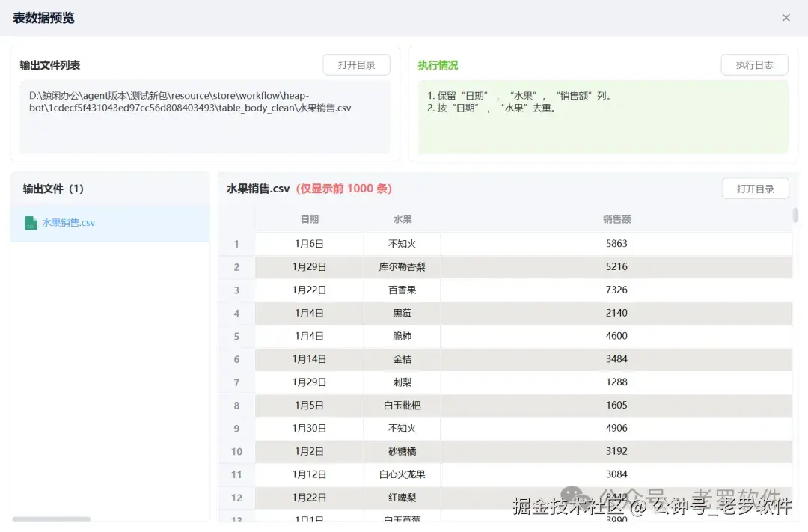The height and width of the screenshot is (532, 808).
Task: Click the output file path text
Action: pyautogui.click(x=190, y=102)
